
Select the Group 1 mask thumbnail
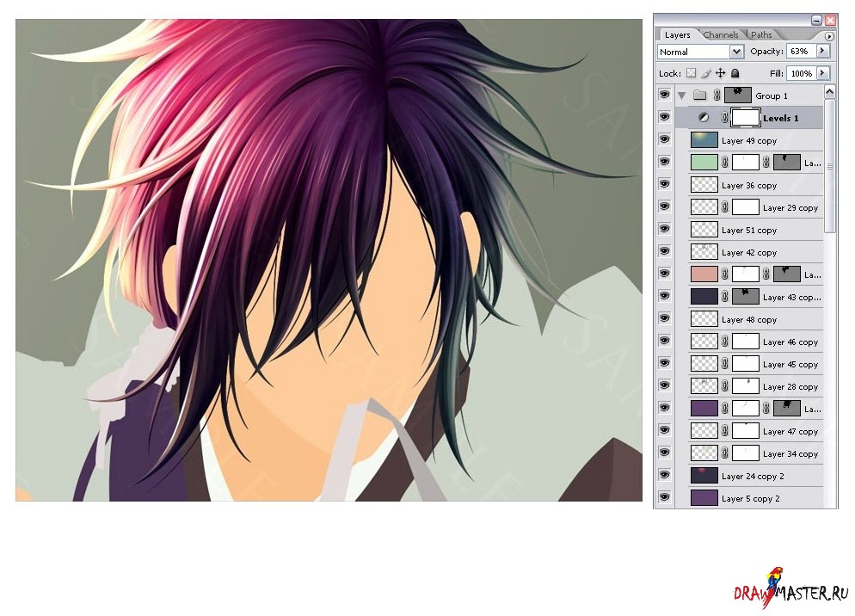click(x=738, y=95)
